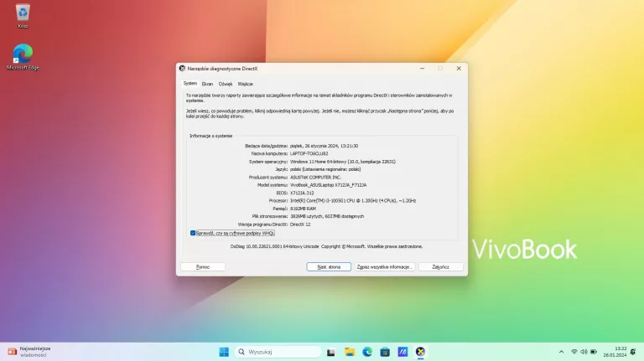Open the MyASUS taskbar app
The width and height of the screenshot is (644, 361).
[402, 352]
